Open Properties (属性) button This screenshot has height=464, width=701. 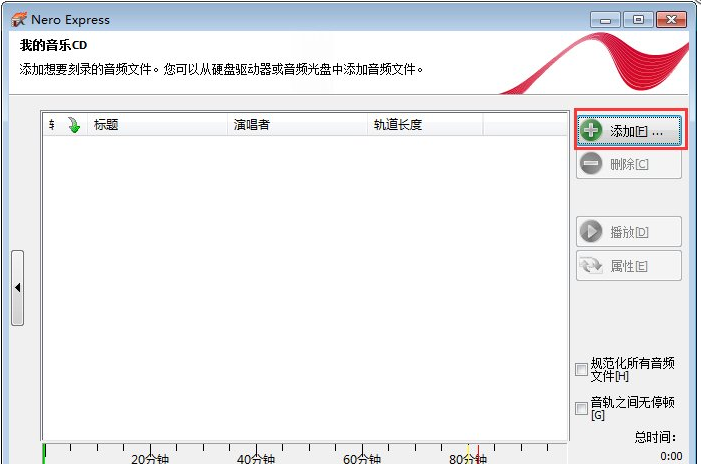pos(629,266)
